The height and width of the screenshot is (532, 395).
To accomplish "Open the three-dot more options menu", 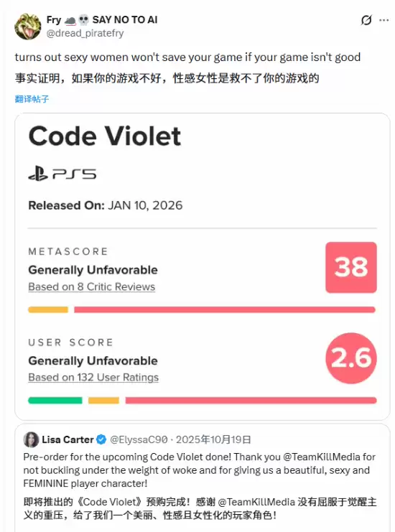I will click(x=384, y=20).
